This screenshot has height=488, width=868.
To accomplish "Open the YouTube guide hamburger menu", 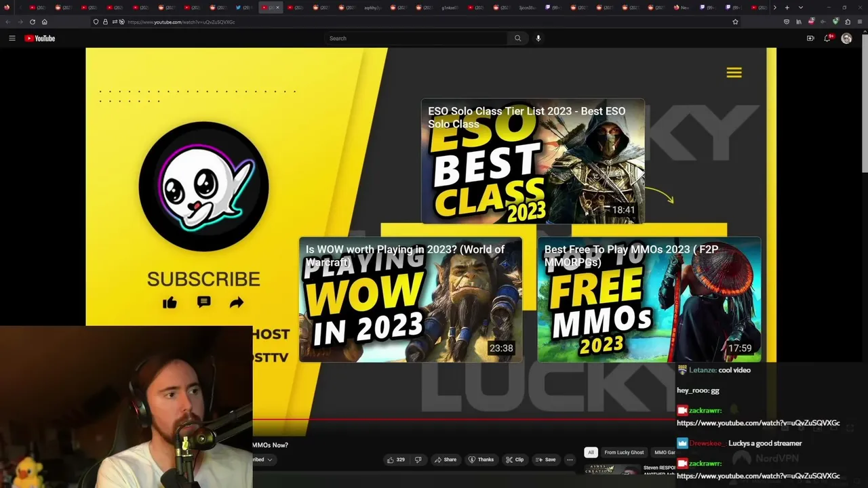I will point(12,38).
